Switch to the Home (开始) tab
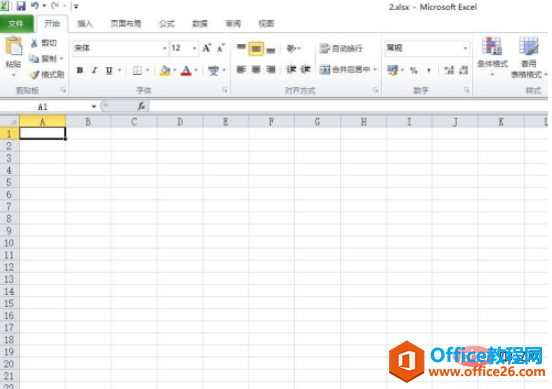 52,24
